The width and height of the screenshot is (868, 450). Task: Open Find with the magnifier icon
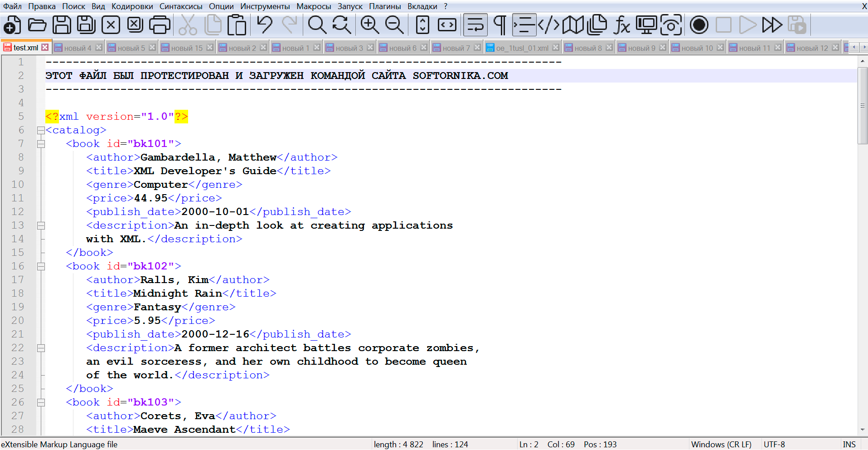(317, 25)
